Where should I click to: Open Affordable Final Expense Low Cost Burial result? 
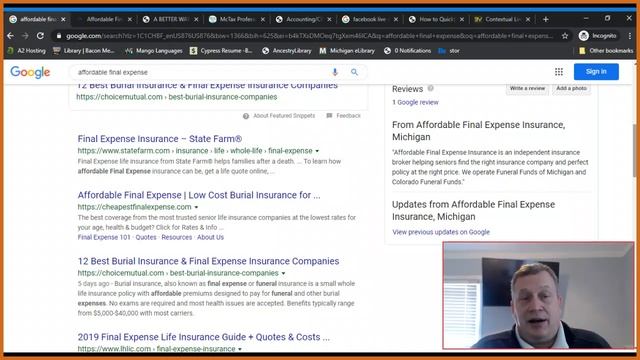[x=199, y=195]
